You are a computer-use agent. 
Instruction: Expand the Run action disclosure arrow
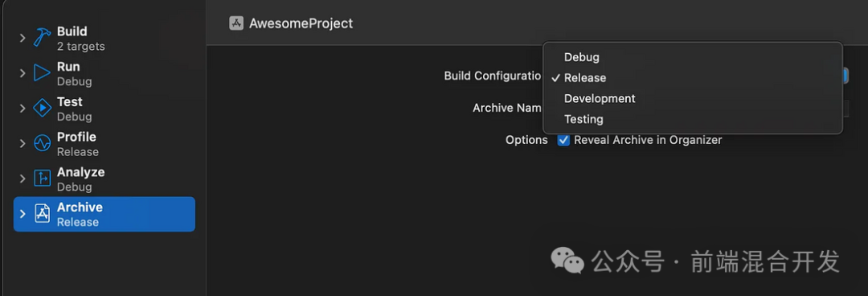coord(23,73)
